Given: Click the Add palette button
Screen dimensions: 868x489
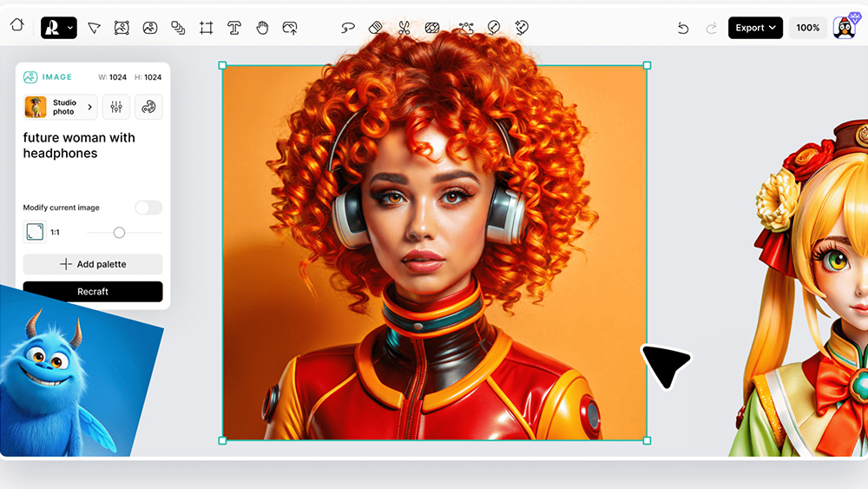Looking at the screenshot, I should click(x=93, y=264).
